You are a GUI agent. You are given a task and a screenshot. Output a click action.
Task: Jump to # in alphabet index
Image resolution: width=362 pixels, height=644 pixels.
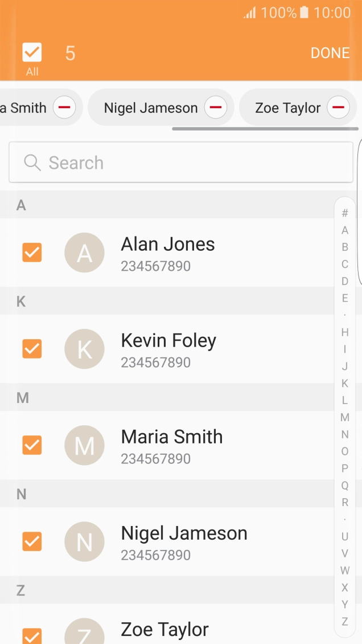344,213
